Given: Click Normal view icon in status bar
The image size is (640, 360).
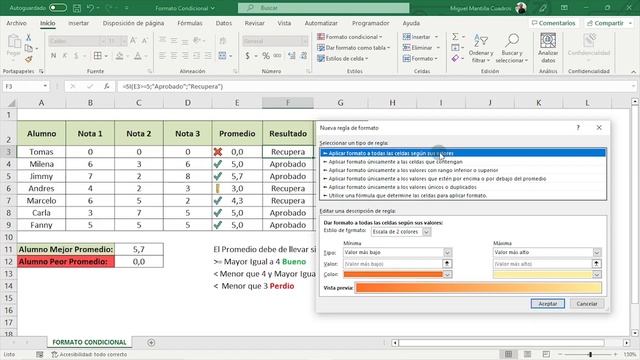Looking at the screenshot, I should (x=509, y=354).
